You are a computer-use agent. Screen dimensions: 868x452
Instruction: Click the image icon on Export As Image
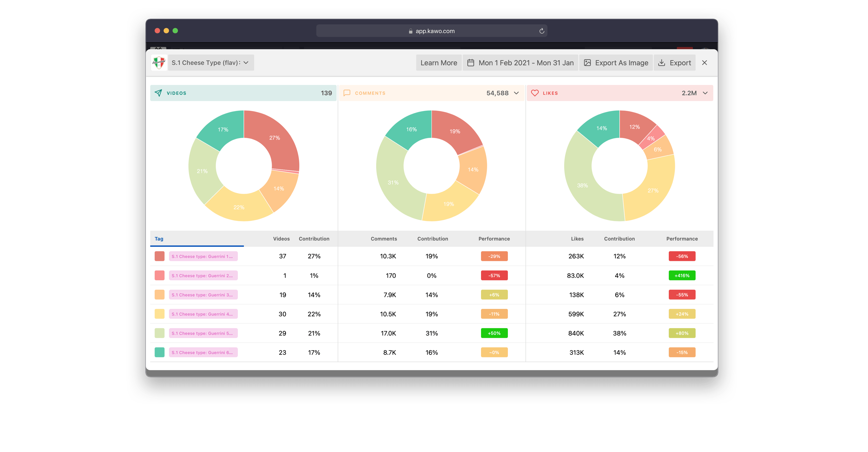coord(587,63)
